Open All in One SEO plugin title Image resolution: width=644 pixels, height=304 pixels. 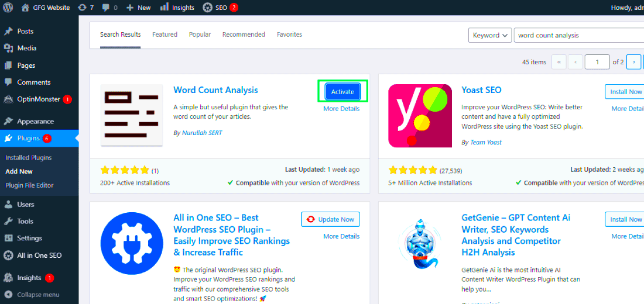232,235
